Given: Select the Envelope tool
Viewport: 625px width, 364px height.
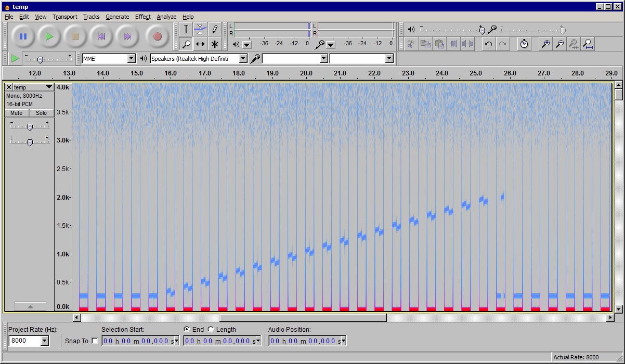Looking at the screenshot, I should (200, 30).
